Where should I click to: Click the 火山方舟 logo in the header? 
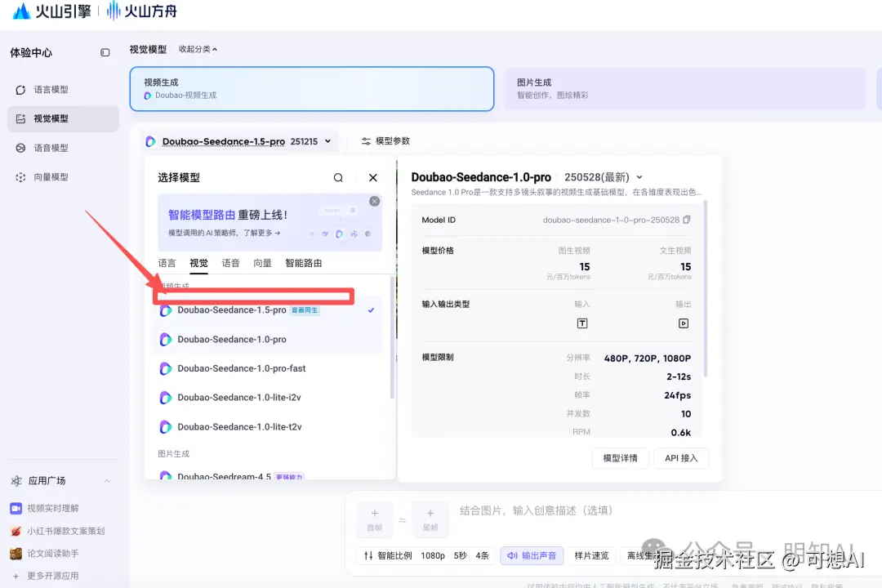pyautogui.click(x=142, y=11)
